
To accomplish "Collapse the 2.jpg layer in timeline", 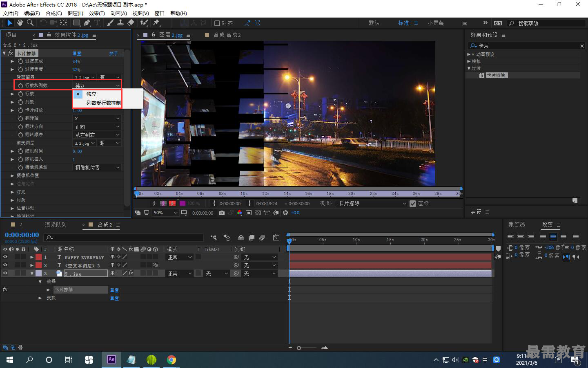I will pos(32,274).
